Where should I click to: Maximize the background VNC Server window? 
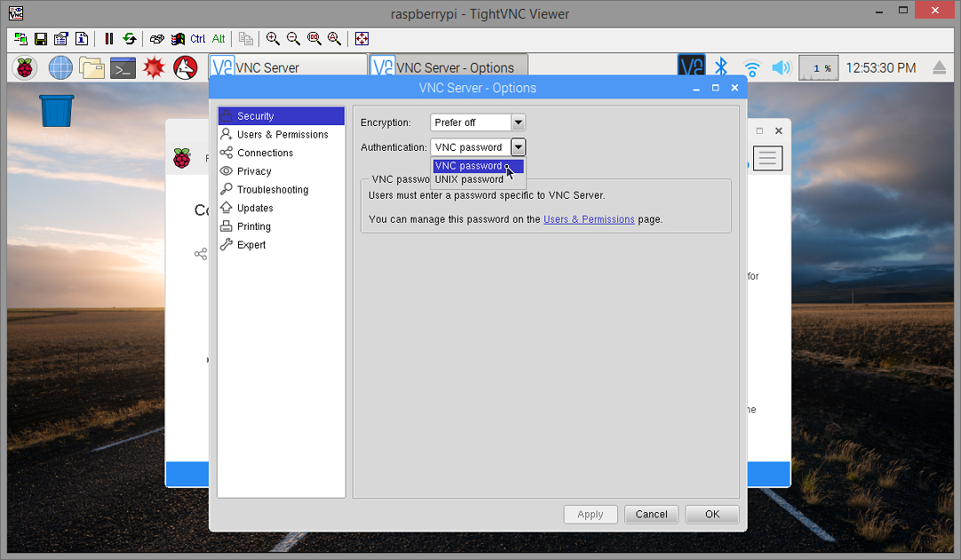759,131
